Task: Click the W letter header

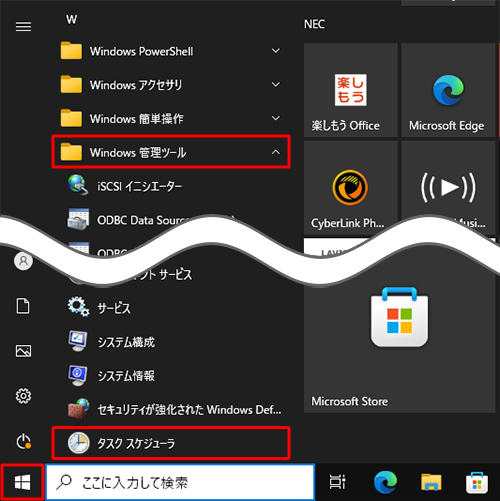Action: (x=71, y=19)
